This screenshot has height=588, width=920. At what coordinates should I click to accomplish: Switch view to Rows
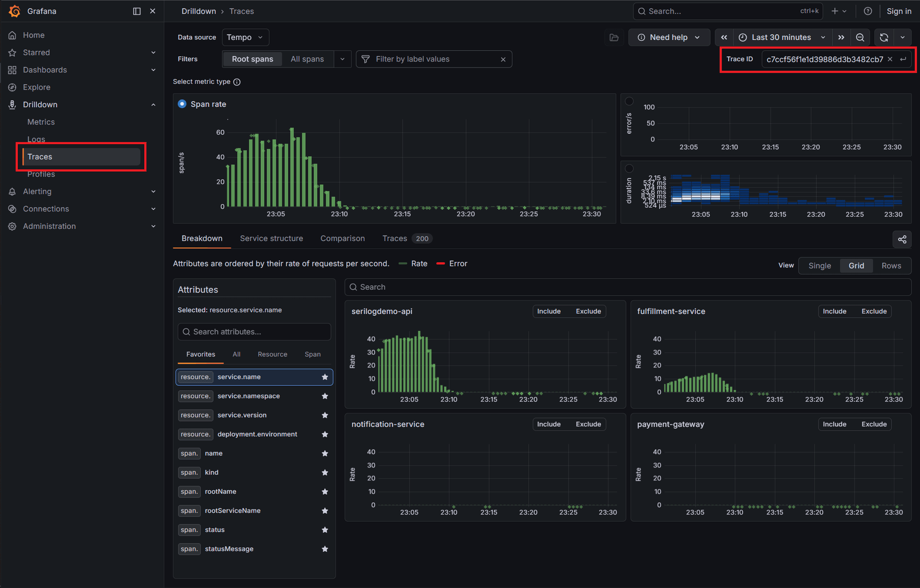891,265
